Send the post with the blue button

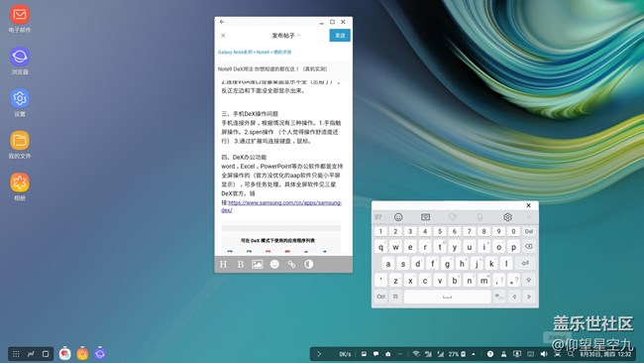tap(340, 36)
